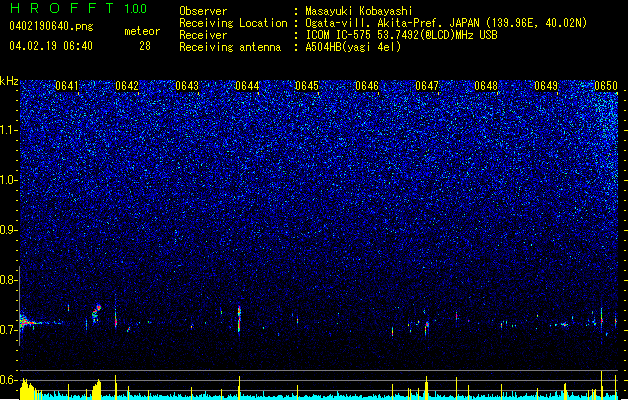Click the 0642 time marker
The width and height of the screenshot is (629, 400).
(x=127, y=86)
